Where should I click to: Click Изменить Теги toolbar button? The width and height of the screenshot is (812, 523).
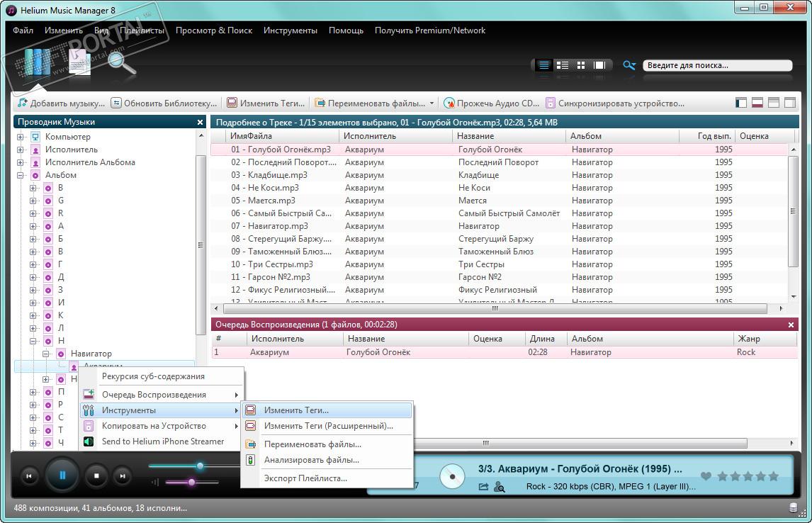[266, 103]
